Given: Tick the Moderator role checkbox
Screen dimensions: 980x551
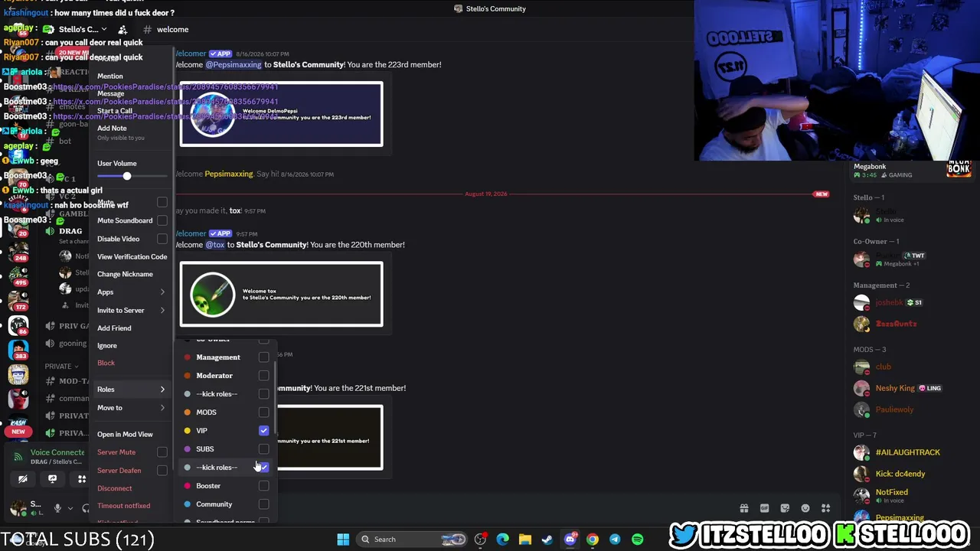Looking at the screenshot, I should (x=263, y=376).
